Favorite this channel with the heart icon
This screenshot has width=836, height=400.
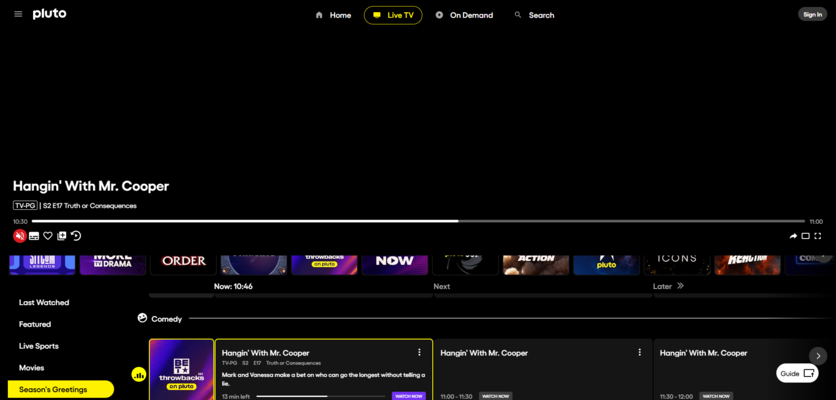48,236
